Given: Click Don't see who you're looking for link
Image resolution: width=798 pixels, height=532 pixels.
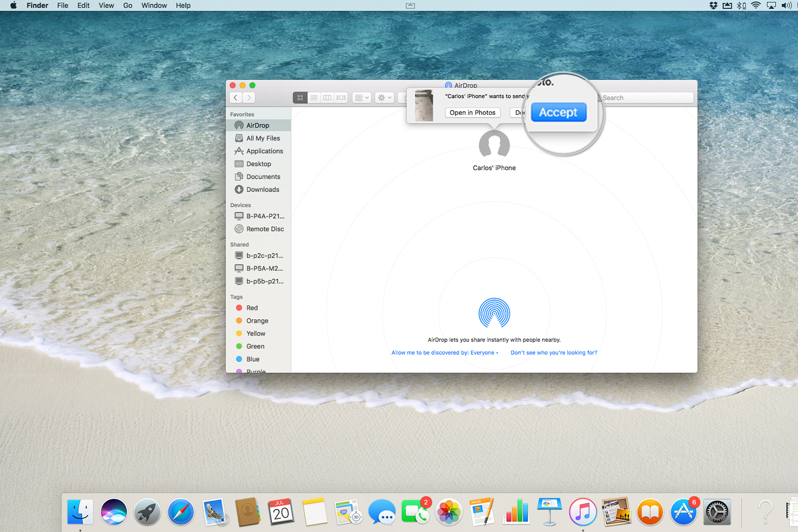Looking at the screenshot, I should click(x=554, y=353).
